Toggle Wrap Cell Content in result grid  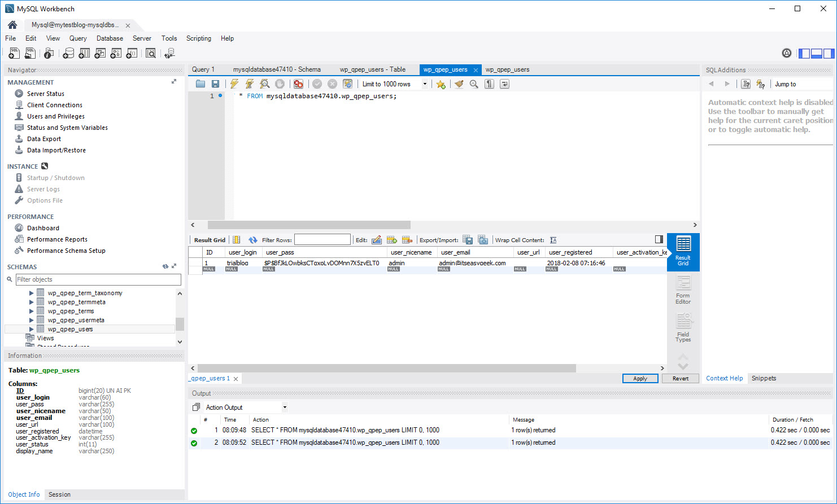tap(553, 239)
